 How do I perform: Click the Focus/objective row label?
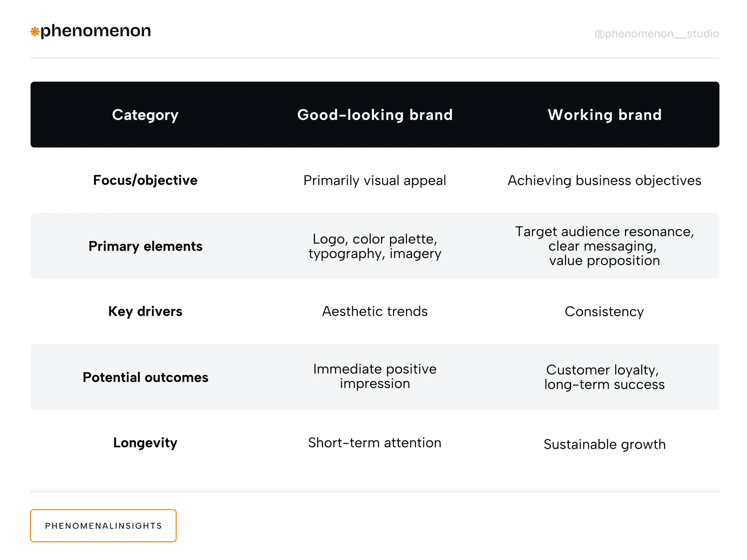coord(145,180)
